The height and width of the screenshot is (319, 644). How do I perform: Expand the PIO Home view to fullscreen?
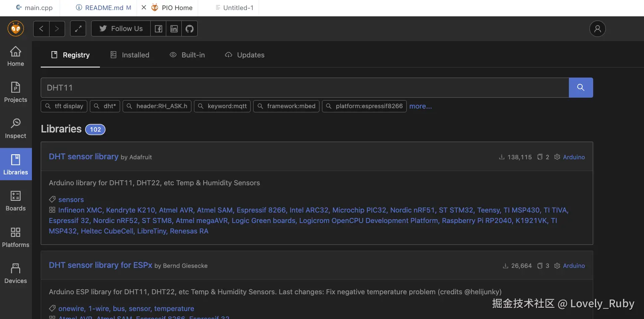(x=78, y=29)
